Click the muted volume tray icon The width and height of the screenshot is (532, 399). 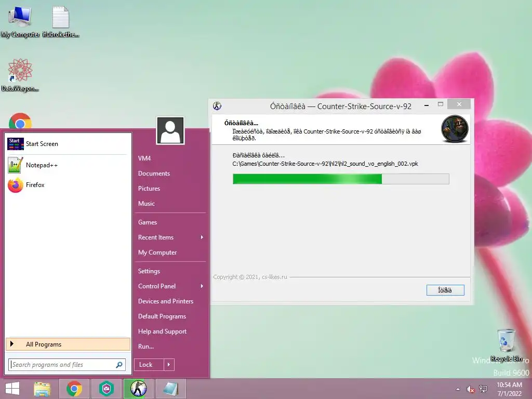(x=470, y=389)
